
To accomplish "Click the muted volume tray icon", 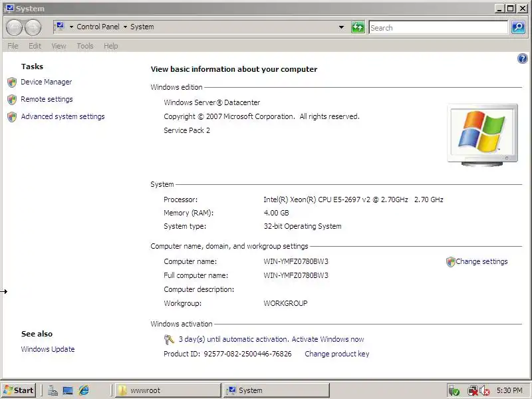I will pyautogui.click(x=485, y=391).
